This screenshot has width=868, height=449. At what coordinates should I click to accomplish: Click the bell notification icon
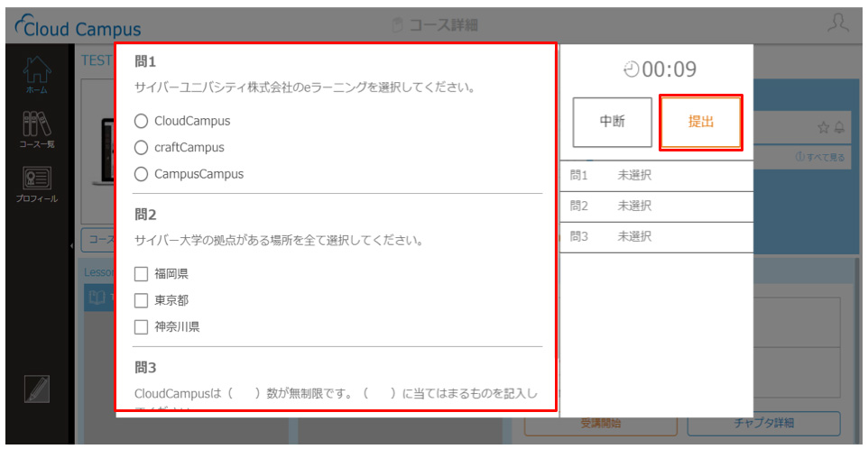(839, 128)
